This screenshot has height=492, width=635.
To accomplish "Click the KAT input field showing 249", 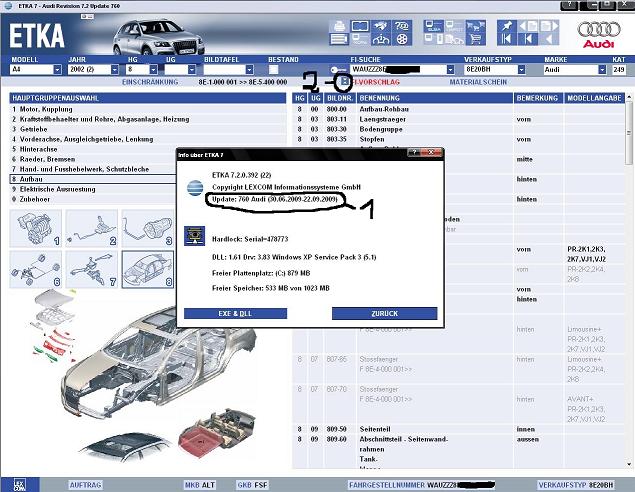I will click(x=618, y=70).
